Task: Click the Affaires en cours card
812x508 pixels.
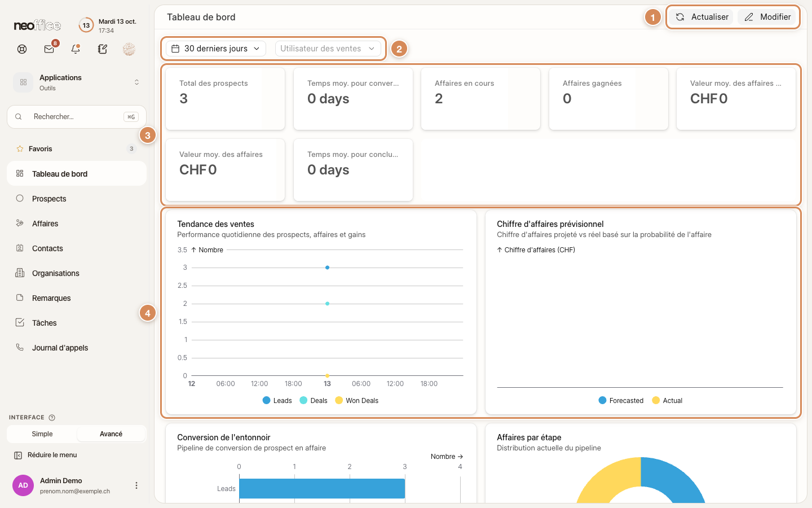Action: [481, 99]
